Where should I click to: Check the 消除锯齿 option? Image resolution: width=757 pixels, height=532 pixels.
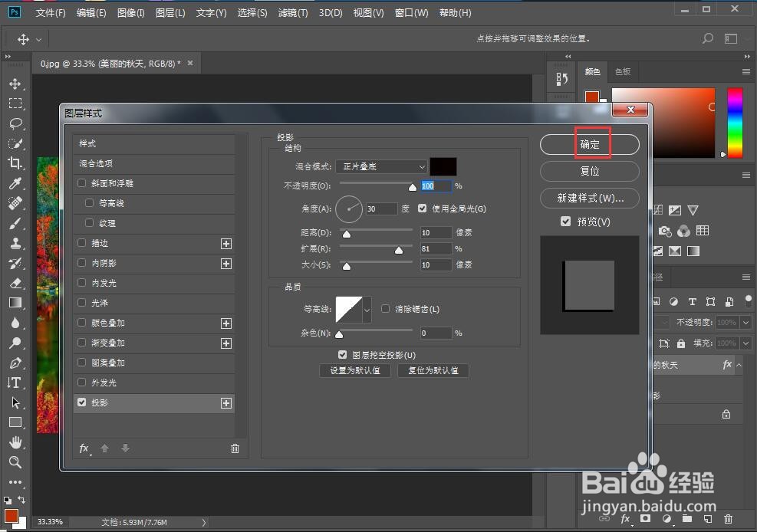point(385,308)
